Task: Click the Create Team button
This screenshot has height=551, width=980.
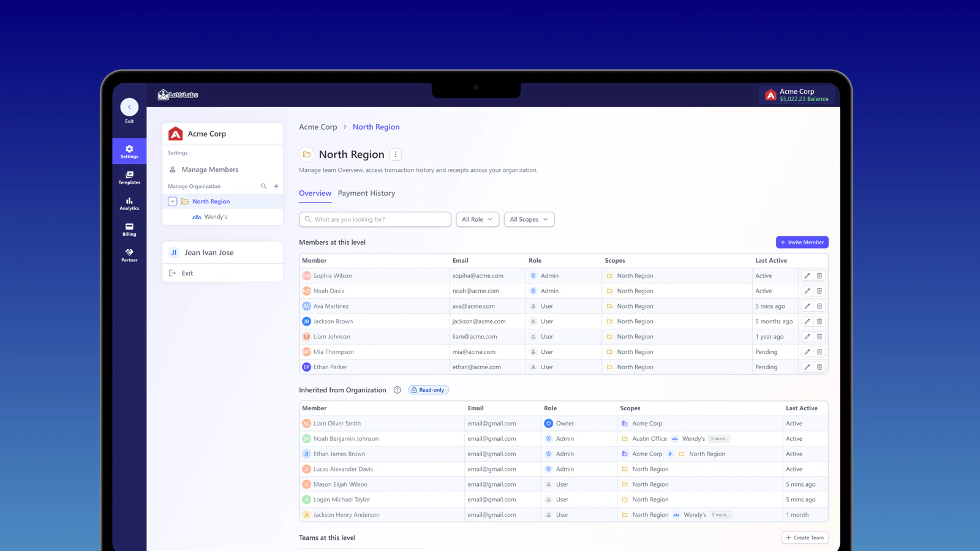Action: pyautogui.click(x=805, y=538)
